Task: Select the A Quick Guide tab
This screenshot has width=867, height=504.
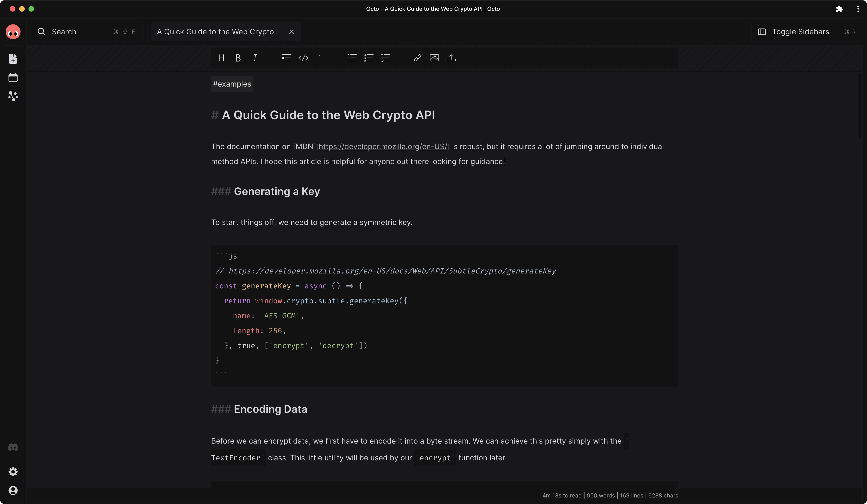Action: [218, 32]
